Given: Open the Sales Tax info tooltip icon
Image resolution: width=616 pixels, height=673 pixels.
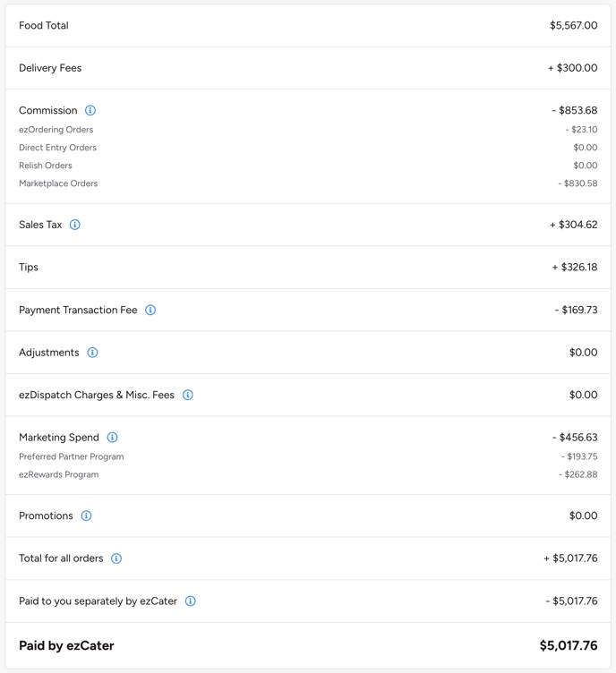Looking at the screenshot, I should click(x=75, y=225).
